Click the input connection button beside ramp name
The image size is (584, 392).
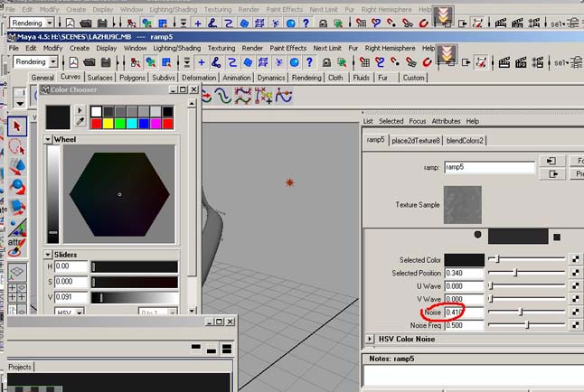[552, 161]
